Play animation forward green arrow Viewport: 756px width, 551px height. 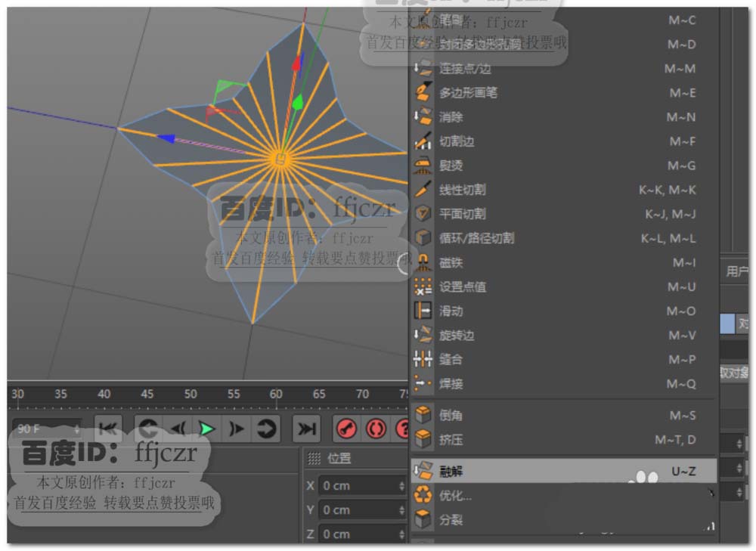click(207, 428)
